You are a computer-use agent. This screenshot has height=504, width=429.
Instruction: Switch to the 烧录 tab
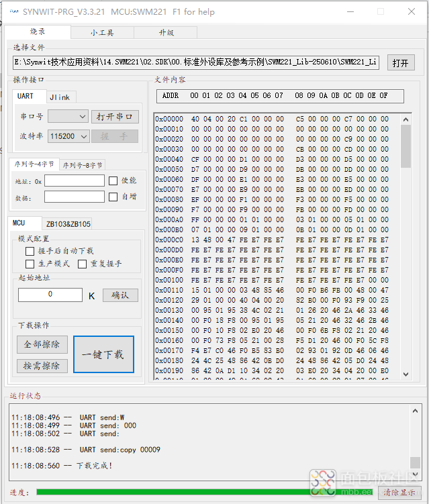point(38,32)
